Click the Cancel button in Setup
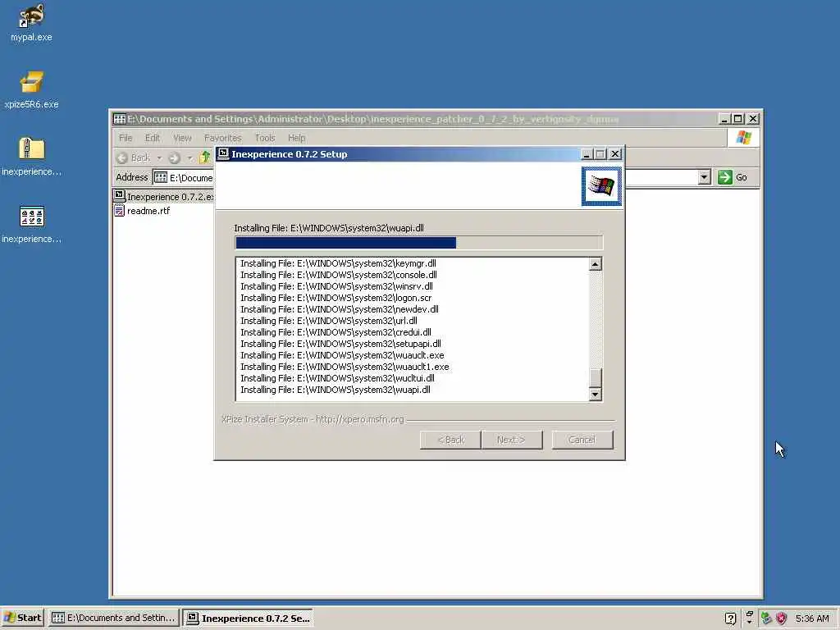This screenshot has width=840, height=630. click(582, 440)
